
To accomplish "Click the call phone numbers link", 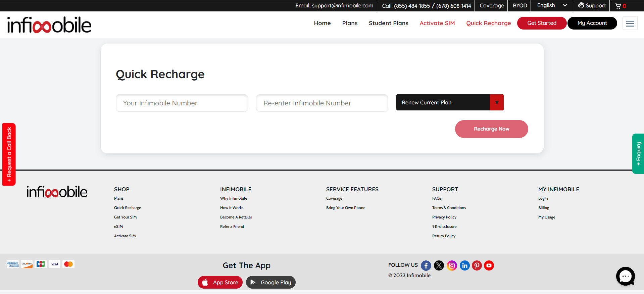I will [427, 6].
